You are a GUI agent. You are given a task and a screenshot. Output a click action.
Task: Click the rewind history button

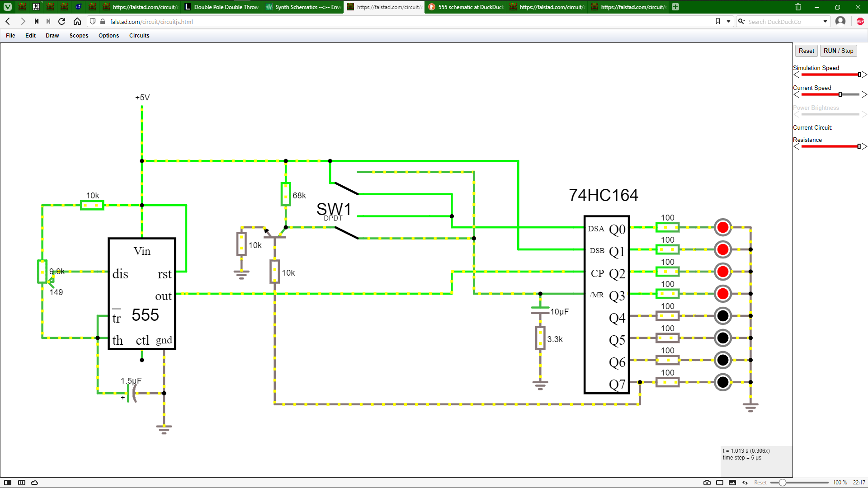[37, 21]
